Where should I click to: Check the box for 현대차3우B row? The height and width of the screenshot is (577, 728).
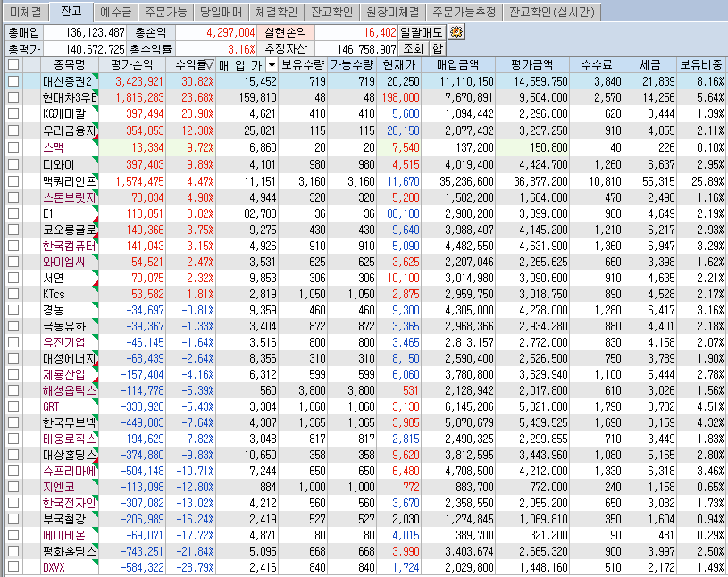13,97
